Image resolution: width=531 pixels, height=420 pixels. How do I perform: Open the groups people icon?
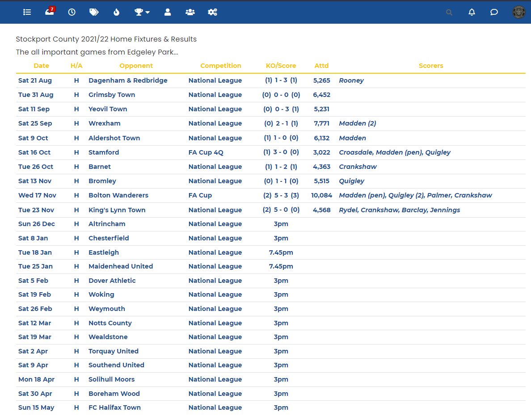coord(190,13)
